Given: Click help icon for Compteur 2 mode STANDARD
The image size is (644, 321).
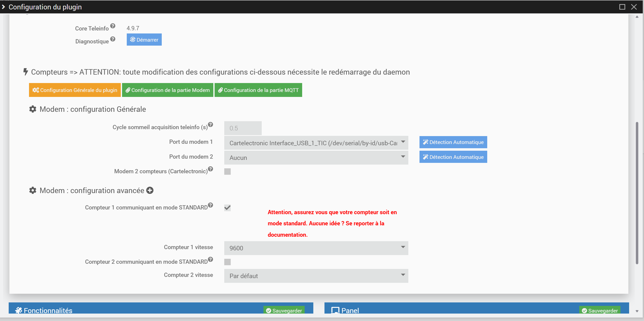Looking at the screenshot, I should (x=211, y=259).
